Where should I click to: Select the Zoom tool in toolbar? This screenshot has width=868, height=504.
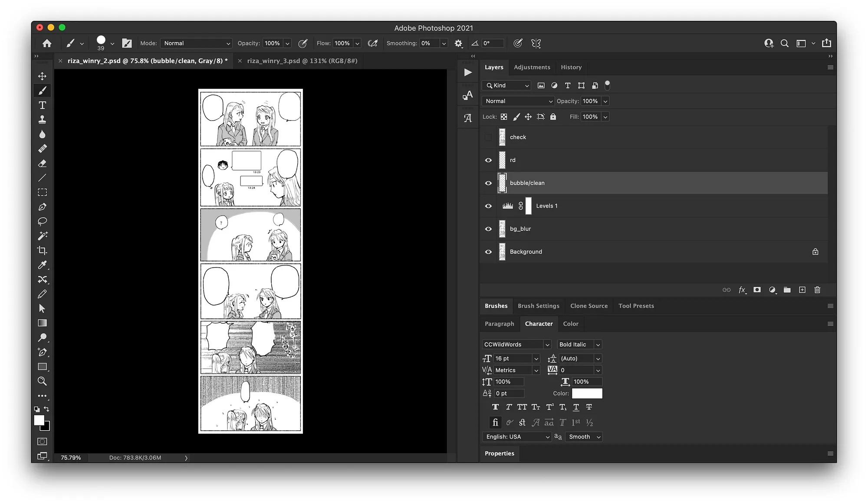(x=42, y=381)
